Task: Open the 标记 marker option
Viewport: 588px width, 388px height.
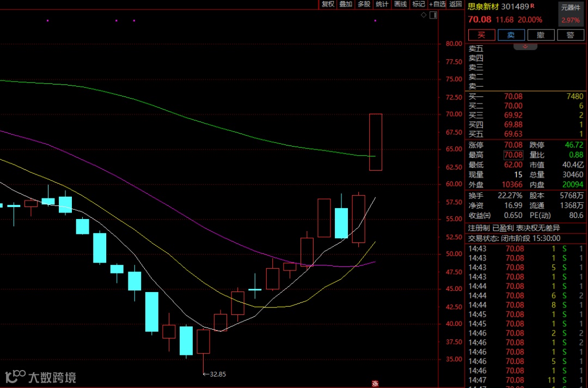Action: pyautogui.click(x=419, y=4)
